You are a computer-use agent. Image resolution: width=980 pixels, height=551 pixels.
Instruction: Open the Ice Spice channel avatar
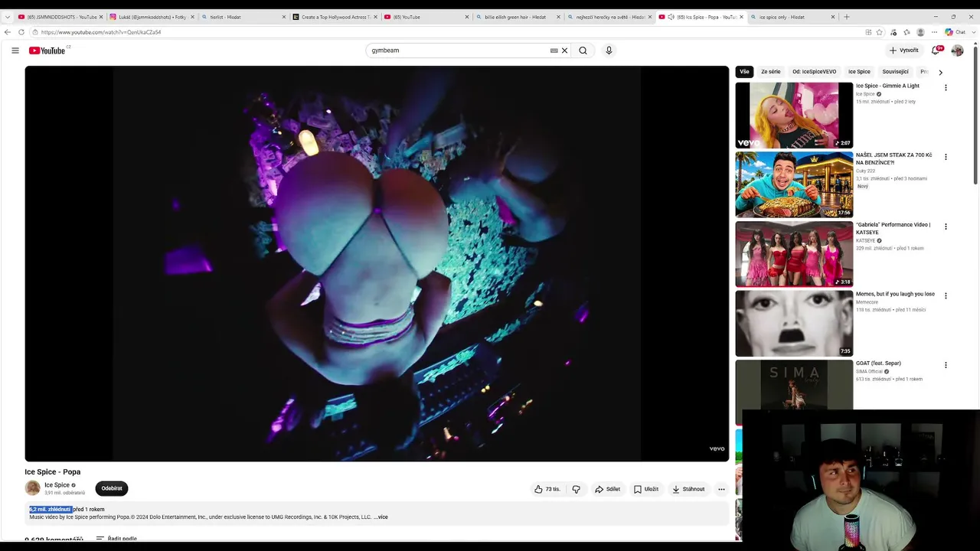pos(33,488)
